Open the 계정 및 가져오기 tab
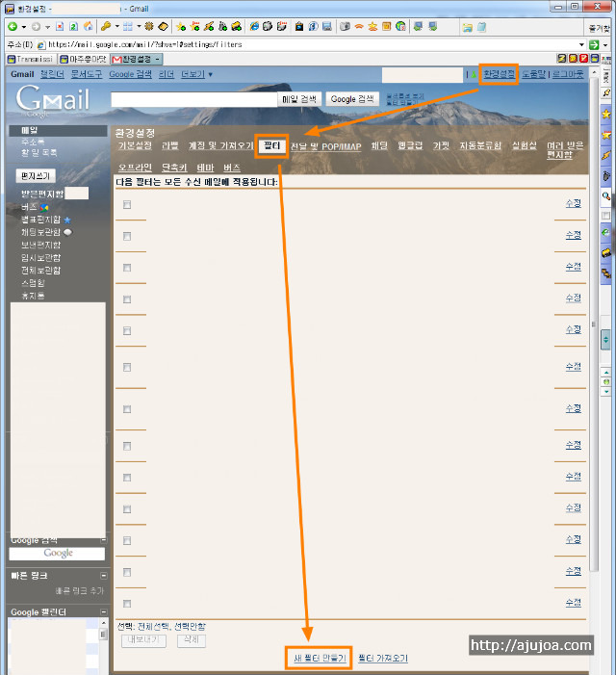Image resolution: width=616 pixels, height=675 pixels. coord(221,145)
